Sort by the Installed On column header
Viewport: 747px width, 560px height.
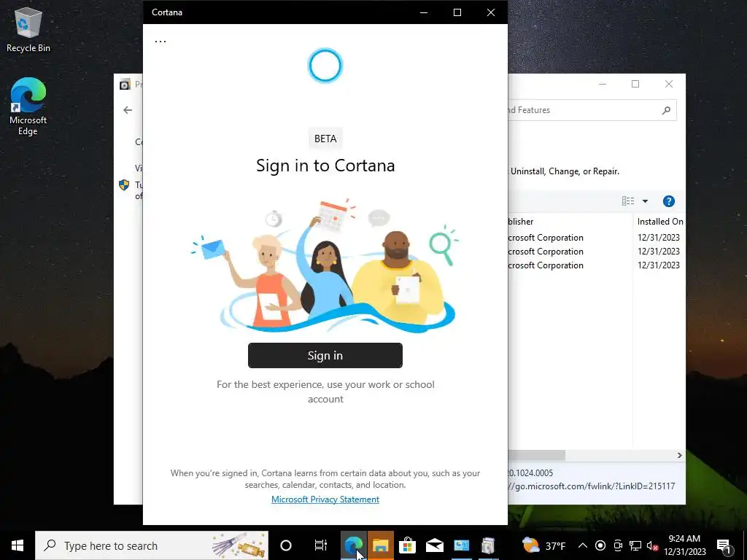coord(659,222)
